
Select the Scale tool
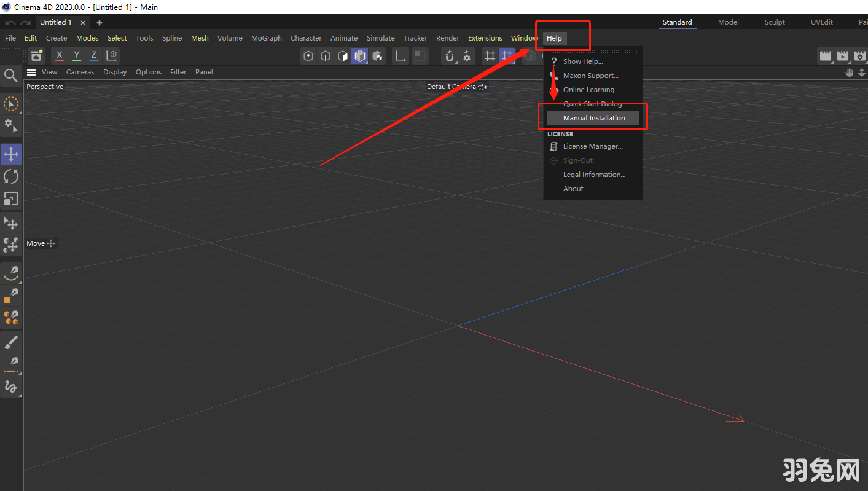[x=11, y=198]
